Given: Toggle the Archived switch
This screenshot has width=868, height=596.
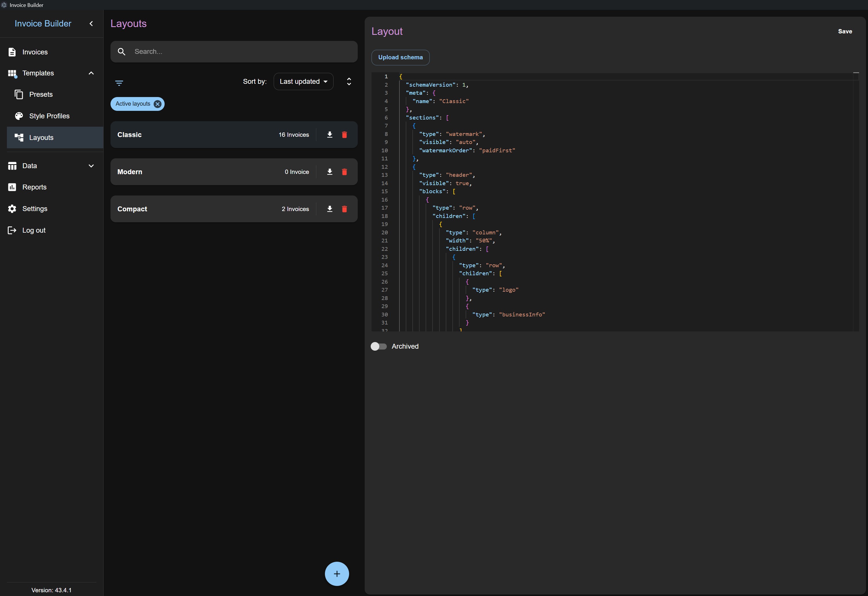Looking at the screenshot, I should click(x=378, y=346).
